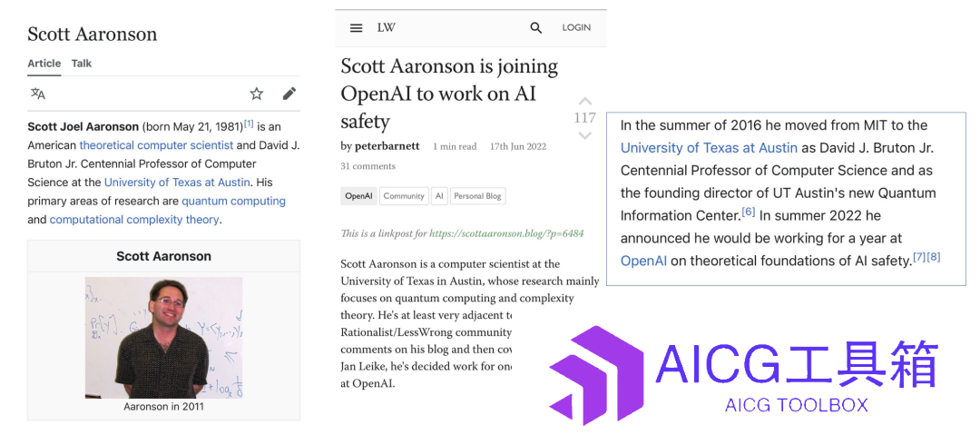Select the OpenAI tag
This screenshot has width=980, height=435.
(358, 196)
